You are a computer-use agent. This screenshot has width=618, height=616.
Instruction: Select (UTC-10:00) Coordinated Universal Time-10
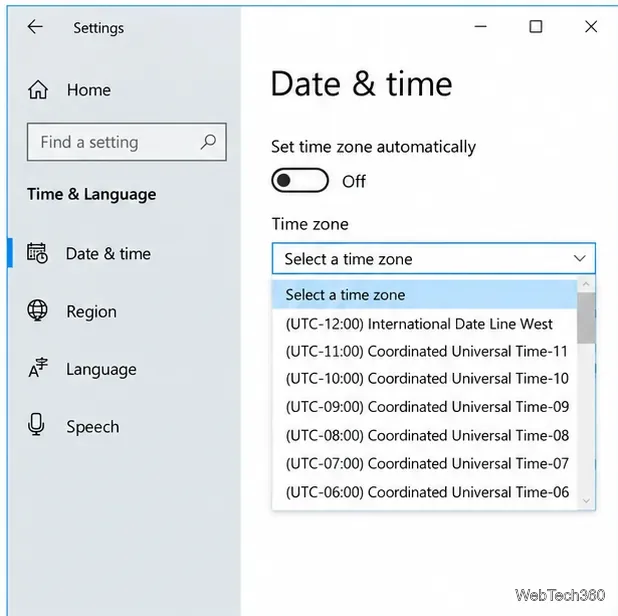(424, 378)
